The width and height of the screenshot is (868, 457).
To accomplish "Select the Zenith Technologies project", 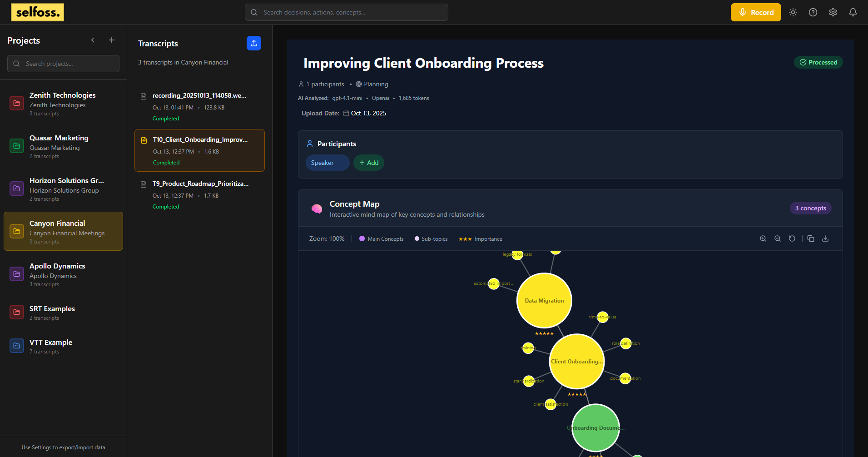I will click(x=63, y=104).
